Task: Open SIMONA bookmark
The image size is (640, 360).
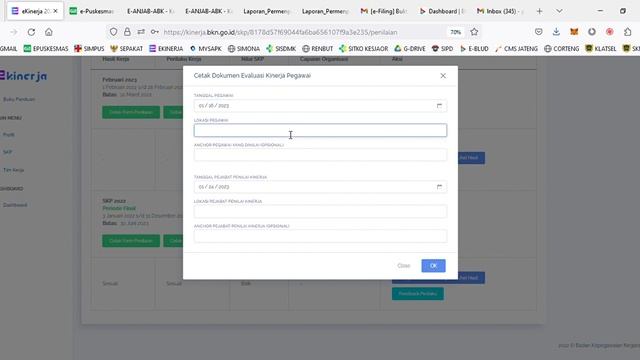Action: pos(244,49)
